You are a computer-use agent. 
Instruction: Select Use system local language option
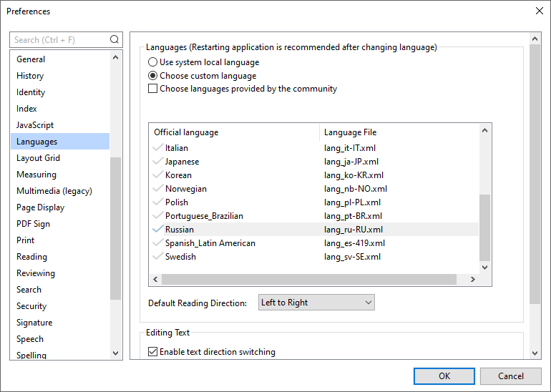[152, 62]
